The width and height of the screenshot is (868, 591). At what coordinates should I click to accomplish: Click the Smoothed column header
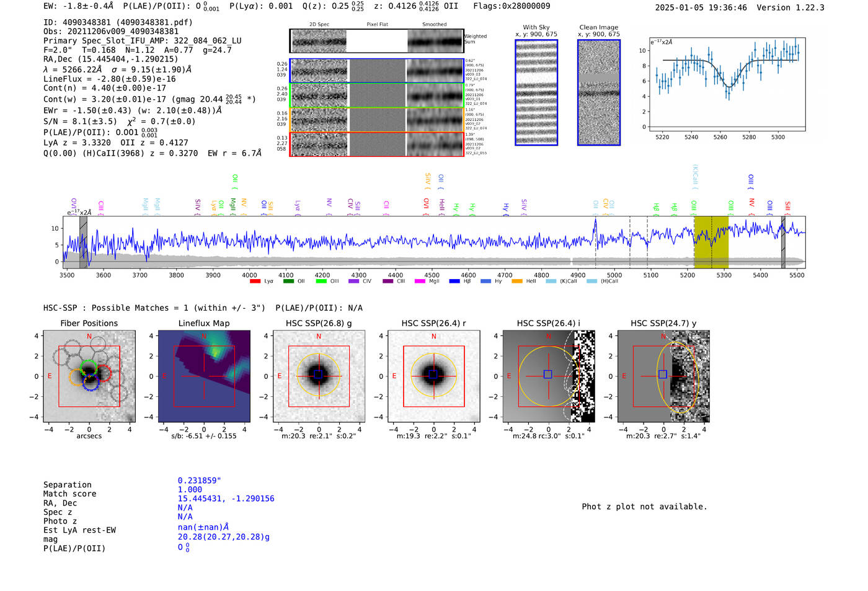(x=434, y=25)
